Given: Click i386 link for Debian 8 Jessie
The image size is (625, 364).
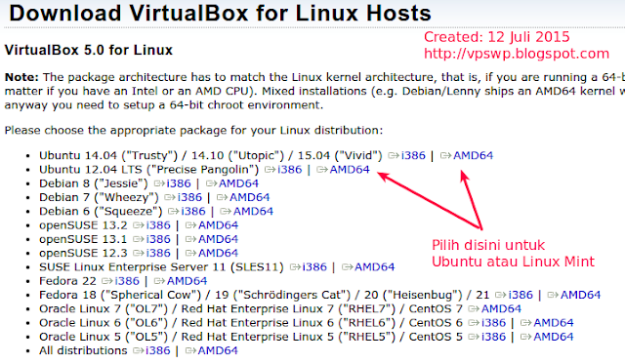Looking at the screenshot, I should coord(179,183).
